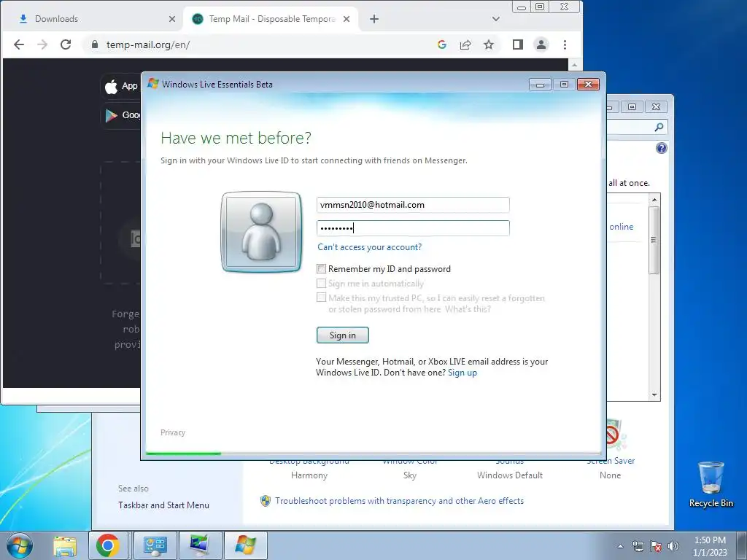Click the Chrome taskbar icon
The height and width of the screenshot is (560, 747).
tap(108, 545)
